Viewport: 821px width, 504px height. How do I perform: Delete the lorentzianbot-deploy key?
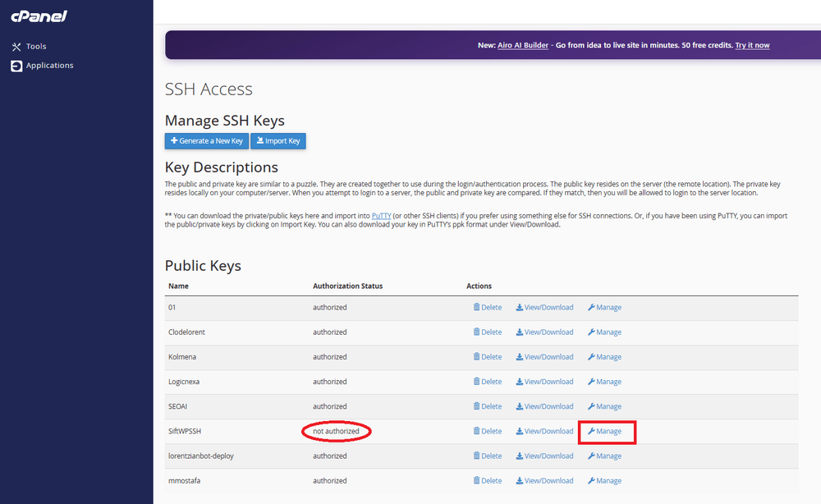pyautogui.click(x=488, y=456)
